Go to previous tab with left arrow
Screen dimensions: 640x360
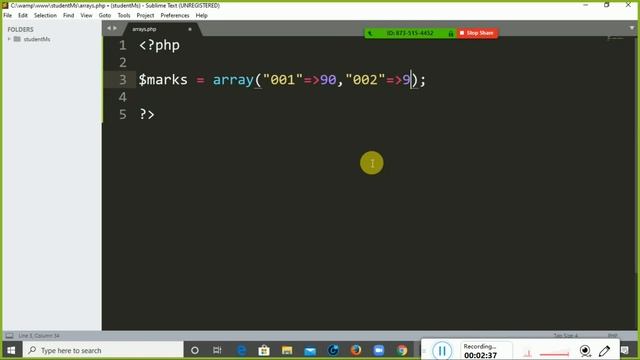pyautogui.click(x=109, y=28)
